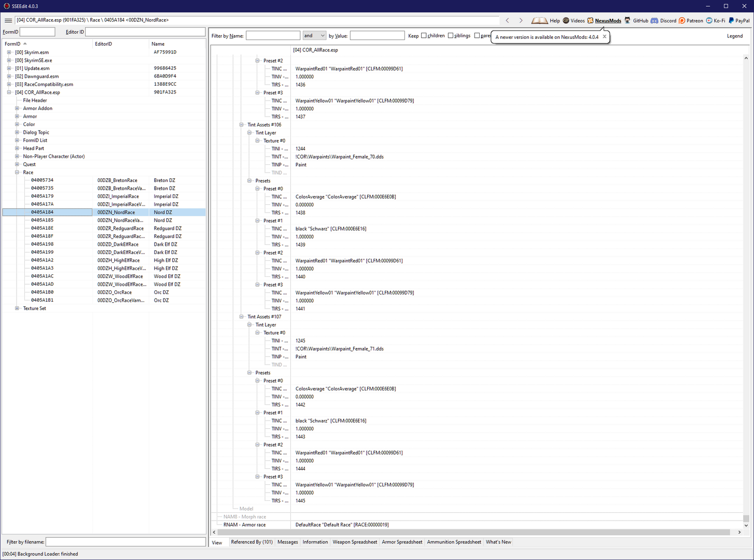The image size is (754, 560).
Task: Open Referenced By (101) tab
Action: (x=252, y=542)
